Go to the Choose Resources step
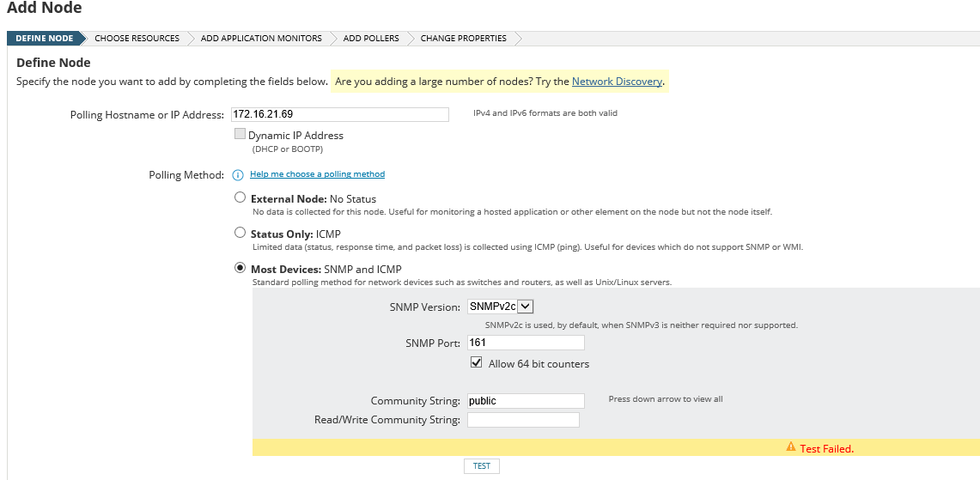Image resolution: width=980 pixels, height=480 pixels. click(137, 38)
